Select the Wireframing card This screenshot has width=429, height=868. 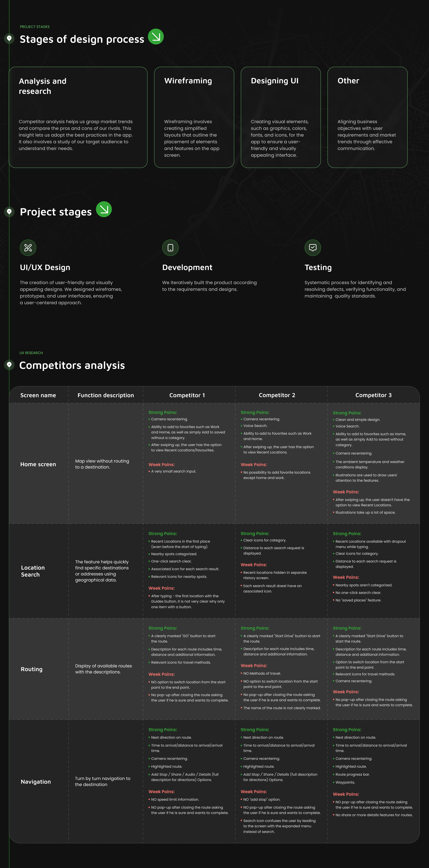(194, 117)
